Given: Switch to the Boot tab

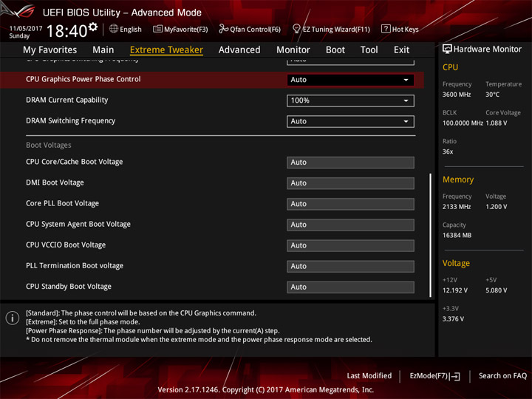Looking at the screenshot, I should point(335,50).
